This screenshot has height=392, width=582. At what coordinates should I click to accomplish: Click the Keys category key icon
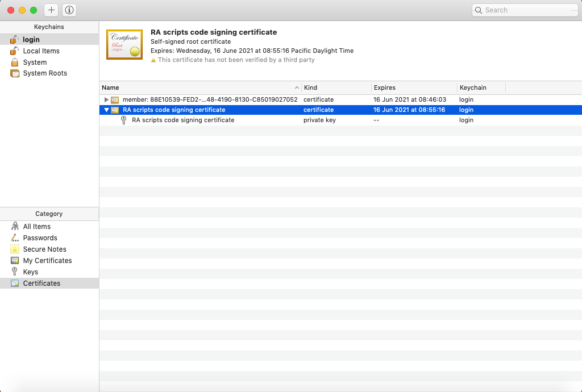15,272
